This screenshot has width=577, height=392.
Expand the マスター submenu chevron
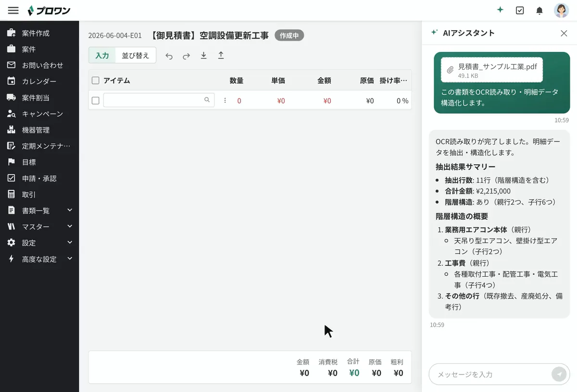(x=70, y=226)
